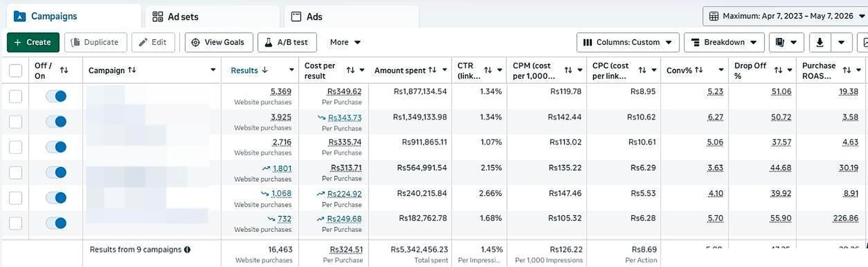Switch to the Ad sets tab

pyautogui.click(x=213, y=17)
